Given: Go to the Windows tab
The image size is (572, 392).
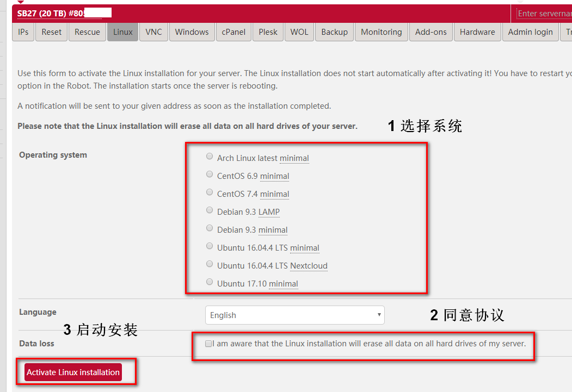Looking at the screenshot, I should coord(192,32).
